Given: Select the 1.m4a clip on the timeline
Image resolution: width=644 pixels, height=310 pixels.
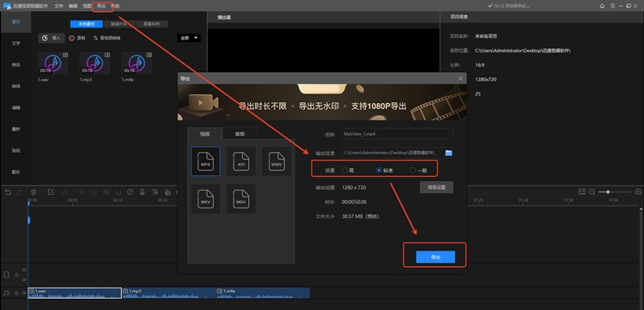Looking at the screenshot, I should (x=264, y=293).
